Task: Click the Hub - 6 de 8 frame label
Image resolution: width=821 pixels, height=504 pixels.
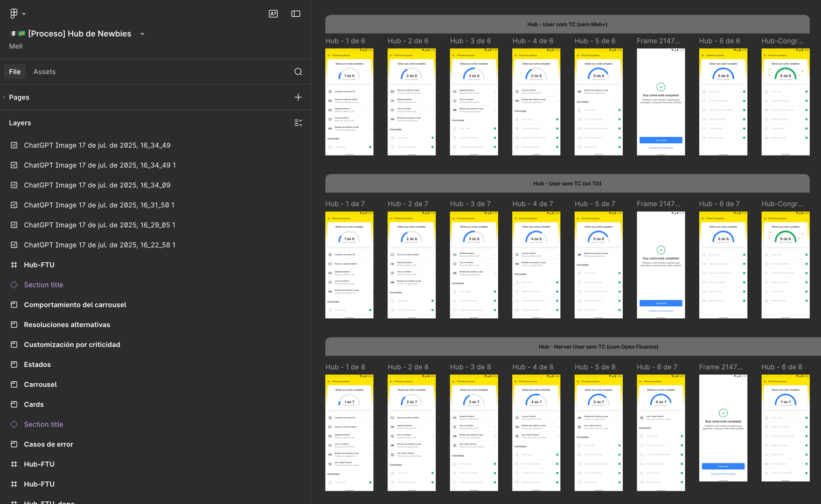Action: (782, 367)
